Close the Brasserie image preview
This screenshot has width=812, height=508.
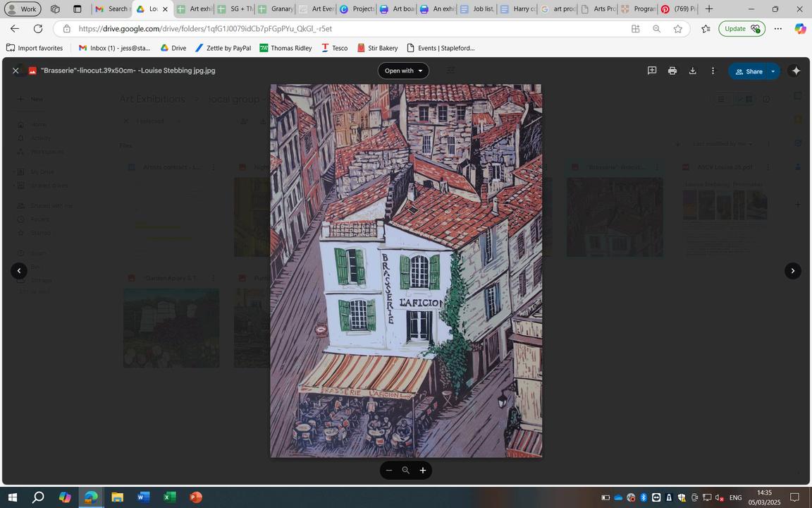(x=16, y=71)
